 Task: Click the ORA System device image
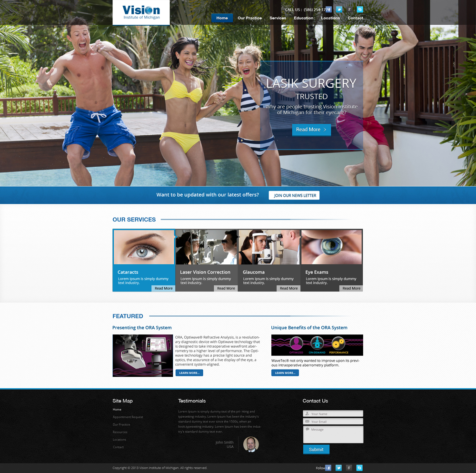tap(143, 356)
